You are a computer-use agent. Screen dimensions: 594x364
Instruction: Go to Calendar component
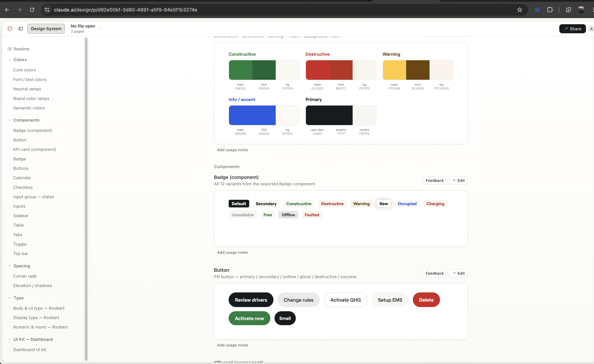tap(22, 178)
